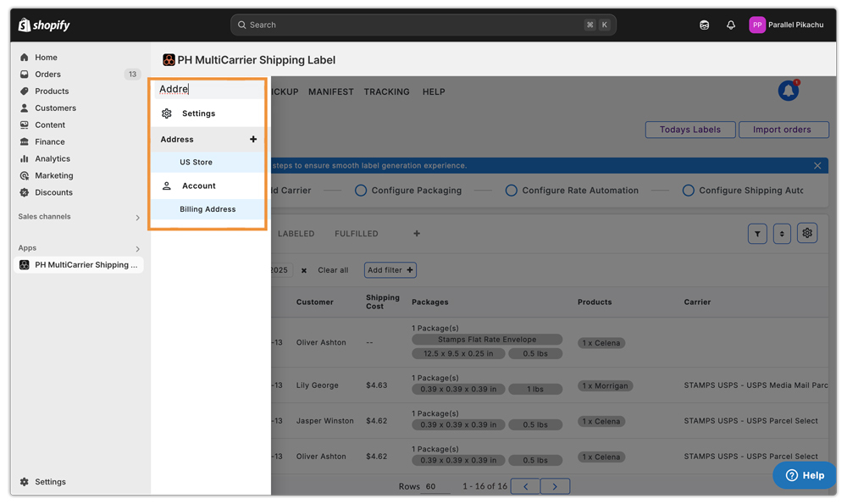Open the top bar notifications bell
The image size is (847, 504).
[731, 25]
